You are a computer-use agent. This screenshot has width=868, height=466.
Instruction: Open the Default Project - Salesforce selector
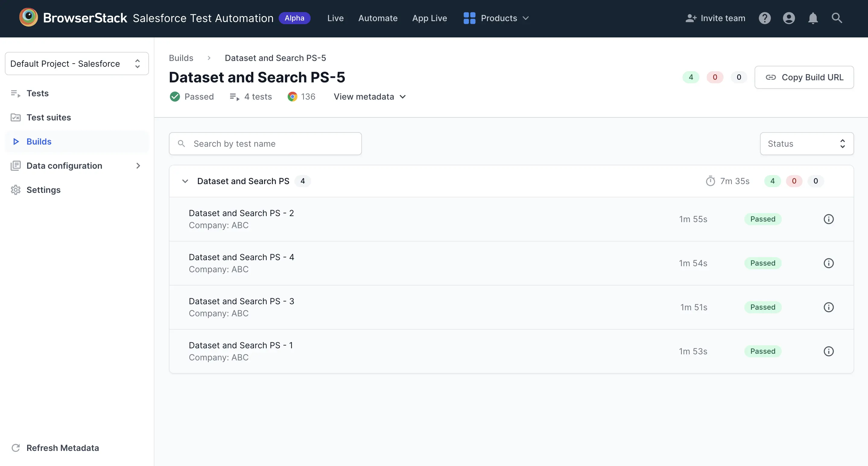click(x=77, y=63)
